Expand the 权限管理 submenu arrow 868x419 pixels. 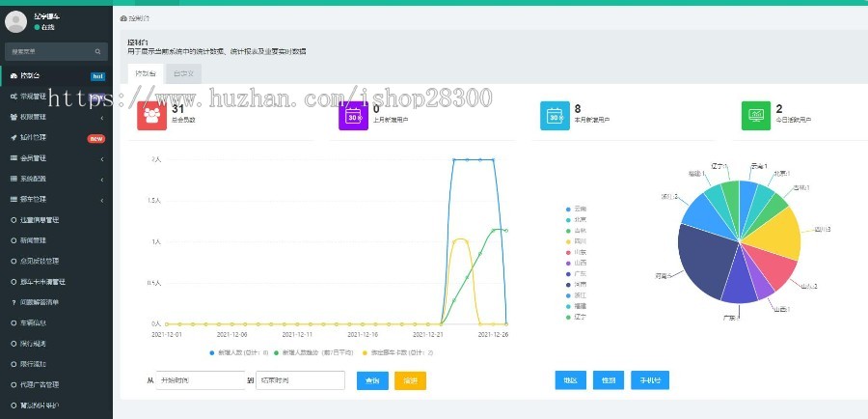[x=102, y=118]
